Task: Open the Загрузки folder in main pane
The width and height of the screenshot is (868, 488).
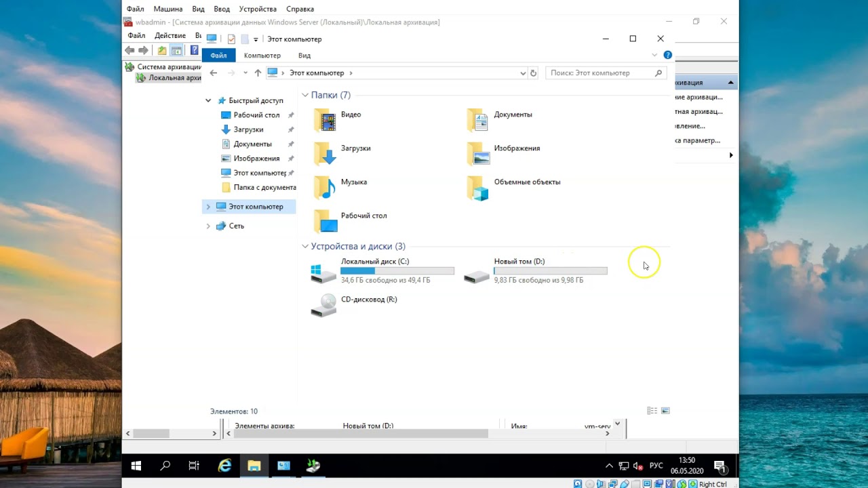Action: (x=342, y=153)
